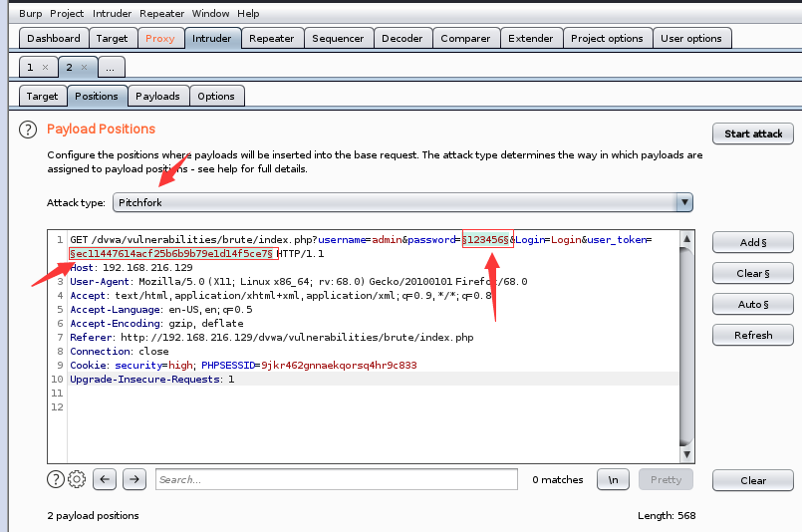This screenshot has width=802, height=532.
Task: Toggle the Pretty formatting button
Action: point(666,479)
